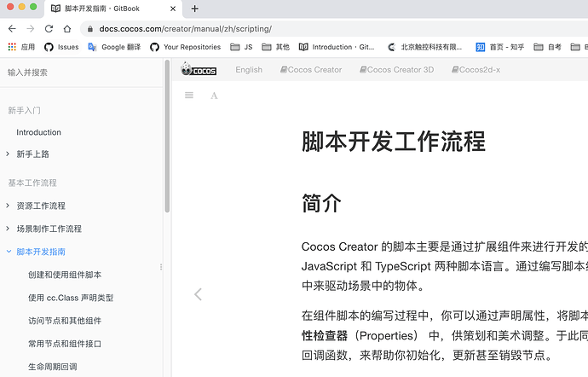Click the padlock site security icon
Screen dimensions: 588x377
[90, 29]
